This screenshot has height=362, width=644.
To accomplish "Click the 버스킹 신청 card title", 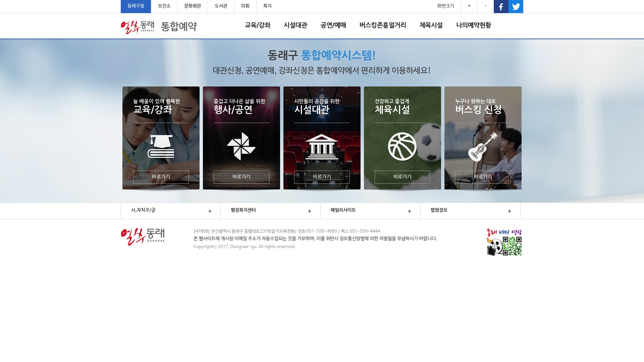I will tap(478, 110).
